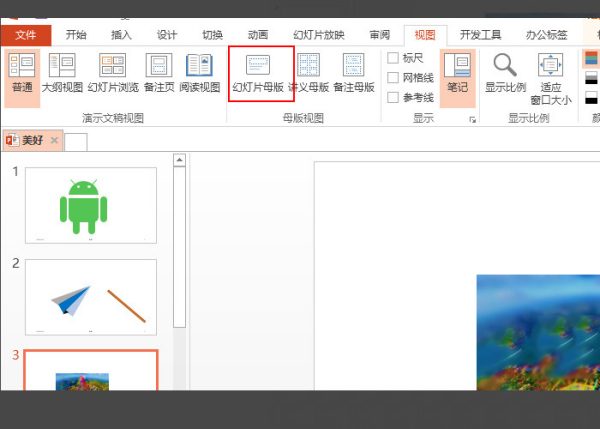Switch to 备注页 notes page view
This screenshot has height=429, width=600.
pos(159,73)
